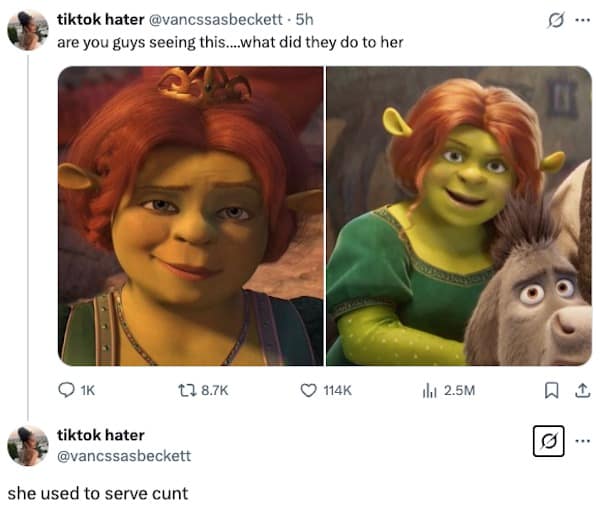Click the reply's tiktok hater display name
The height and width of the screenshot is (514, 600).
[101, 434]
